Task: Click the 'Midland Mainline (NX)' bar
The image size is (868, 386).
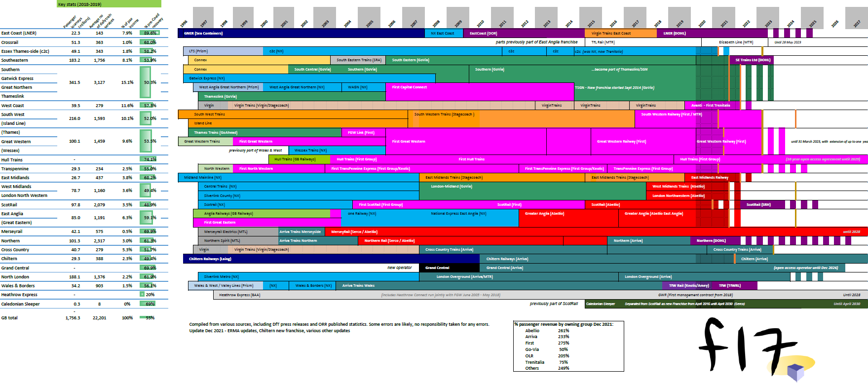Action: click(x=299, y=178)
